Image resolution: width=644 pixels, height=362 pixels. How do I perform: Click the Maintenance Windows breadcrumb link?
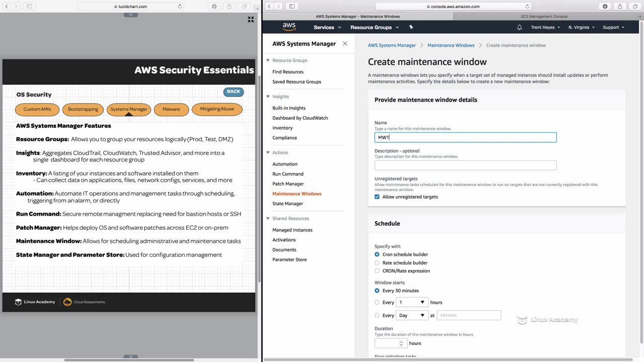pyautogui.click(x=451, y=45)
